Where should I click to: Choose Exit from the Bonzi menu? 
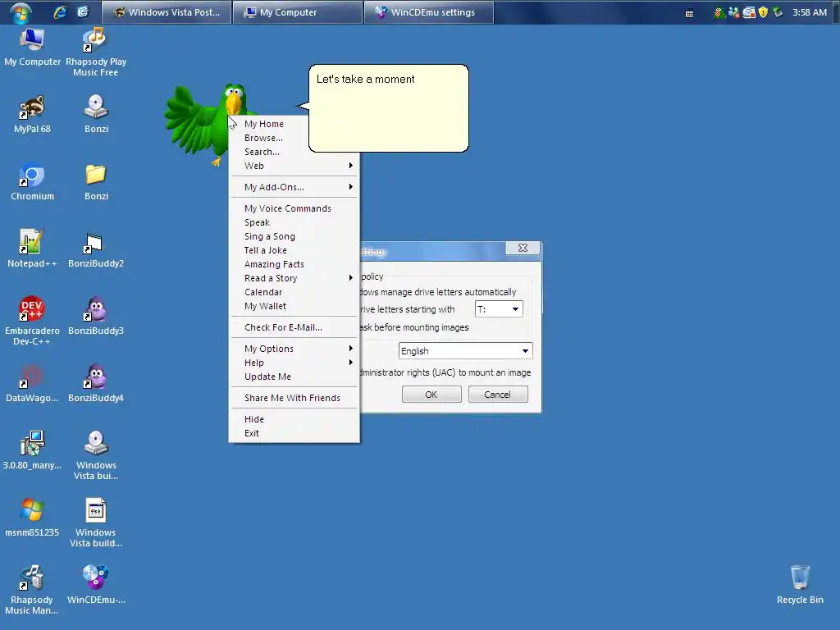pos(294,433)
